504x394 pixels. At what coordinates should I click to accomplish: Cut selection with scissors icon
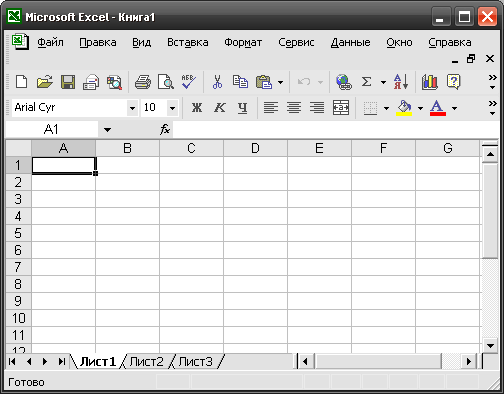217,82
